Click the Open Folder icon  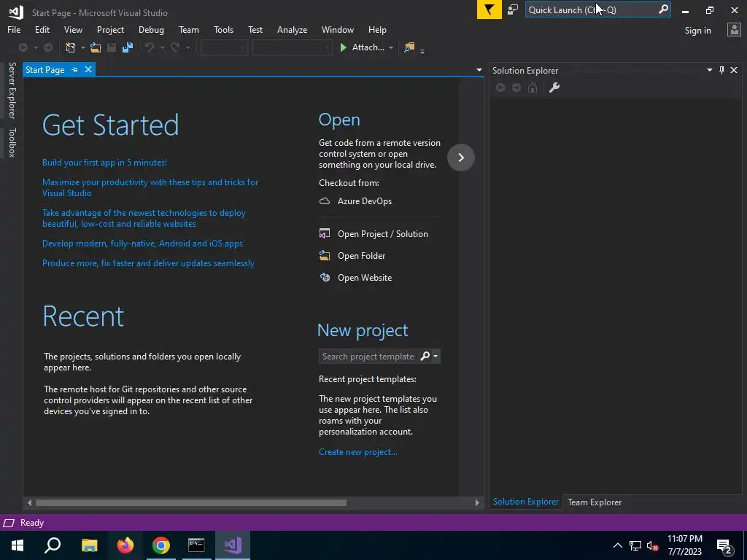click(x=325, y=256)
